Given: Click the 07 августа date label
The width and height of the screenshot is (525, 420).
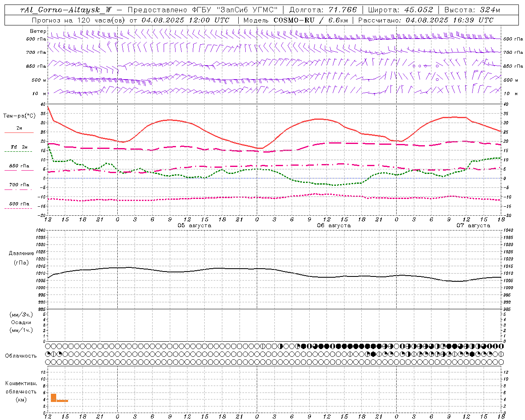Looking at the screenshot, I should 473,226.
